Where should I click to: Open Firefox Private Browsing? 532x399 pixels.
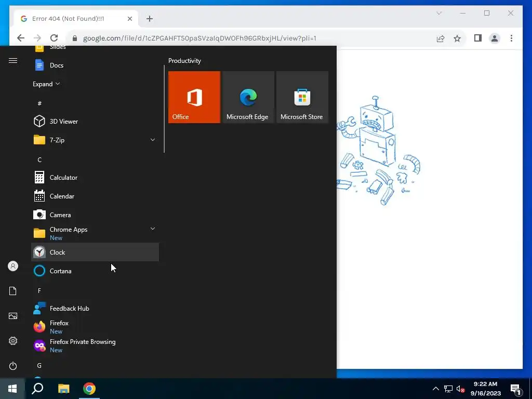(95, 345)
